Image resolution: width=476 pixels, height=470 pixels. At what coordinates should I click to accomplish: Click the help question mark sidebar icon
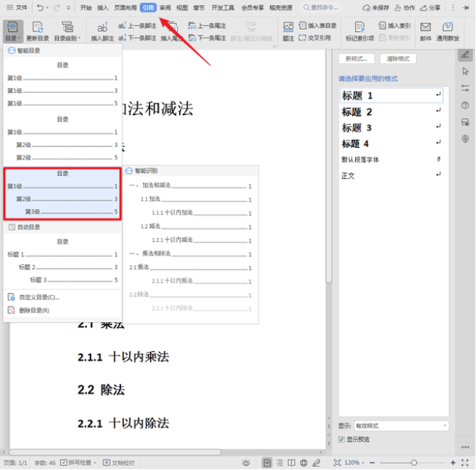coord(465,105)
